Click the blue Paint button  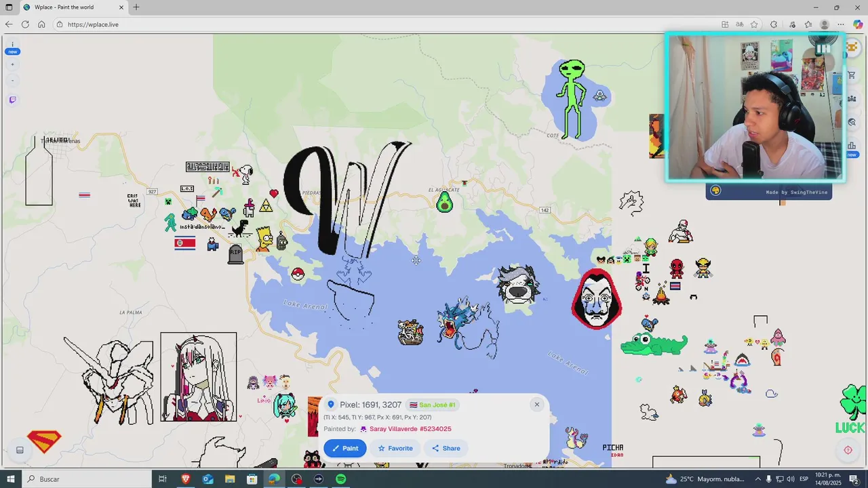pos(345,448)
